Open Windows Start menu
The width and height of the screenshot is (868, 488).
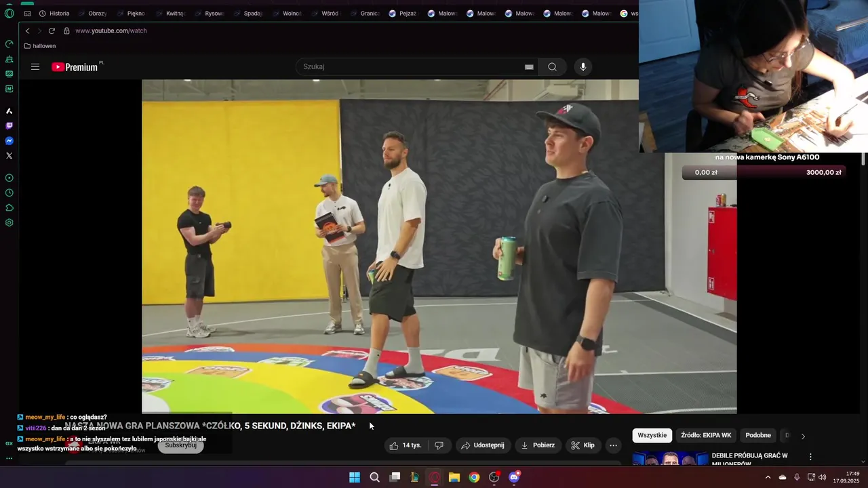coord(355,477)
